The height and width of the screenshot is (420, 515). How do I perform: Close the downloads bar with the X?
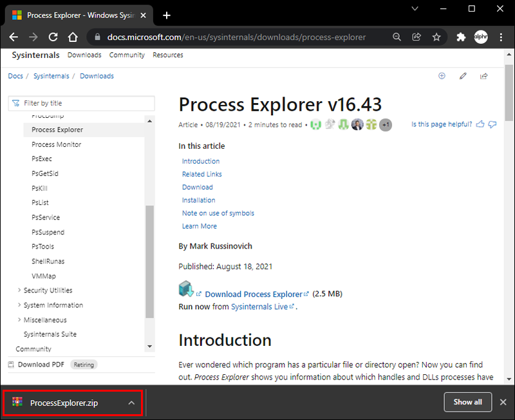click(503, 402)
